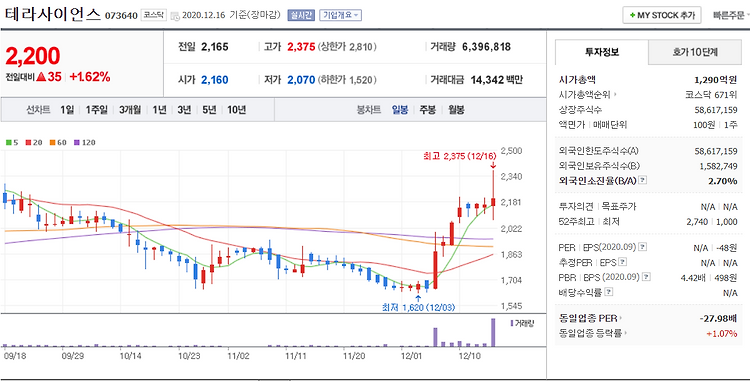
Task: Select the 3개월 line chart
Action: [130, 110]
